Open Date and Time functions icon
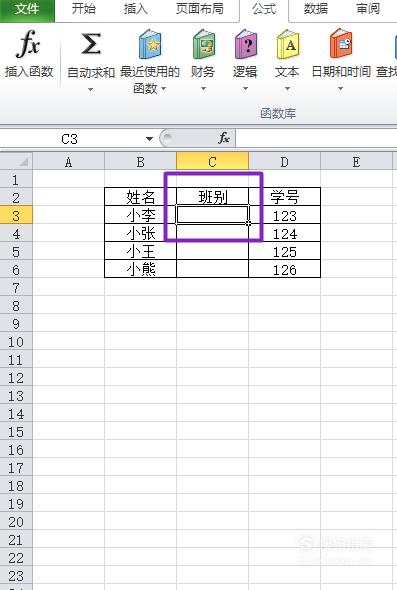The height and width of the screenshot is (590, 397). 341,44
